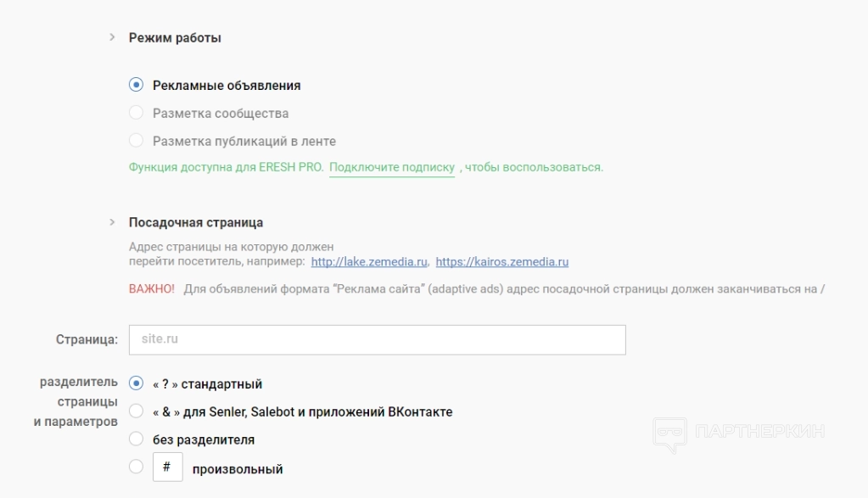Enable the произвольный separator radio button
The width and height of the screenshot is (868, 498).
[x=136, y=467]
